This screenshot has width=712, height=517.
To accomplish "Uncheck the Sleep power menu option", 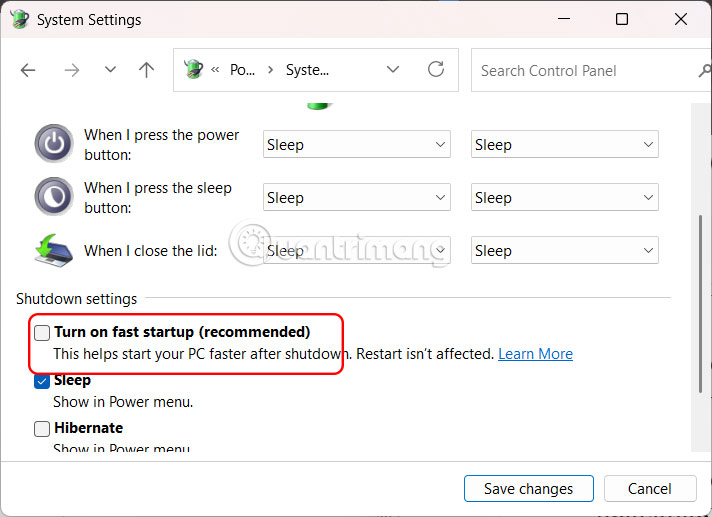I will (42, 381).
